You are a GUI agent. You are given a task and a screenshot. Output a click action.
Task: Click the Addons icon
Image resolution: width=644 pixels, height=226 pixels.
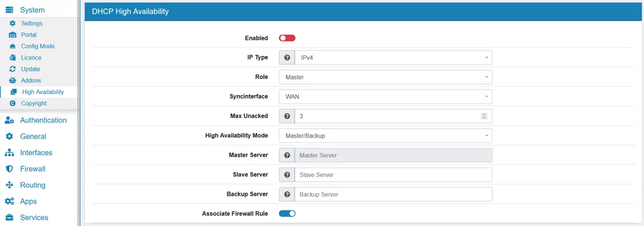point(13,81)
